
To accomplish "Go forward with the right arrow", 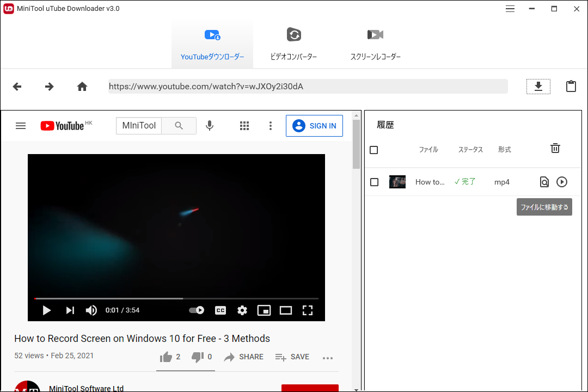I will (49, 87).
